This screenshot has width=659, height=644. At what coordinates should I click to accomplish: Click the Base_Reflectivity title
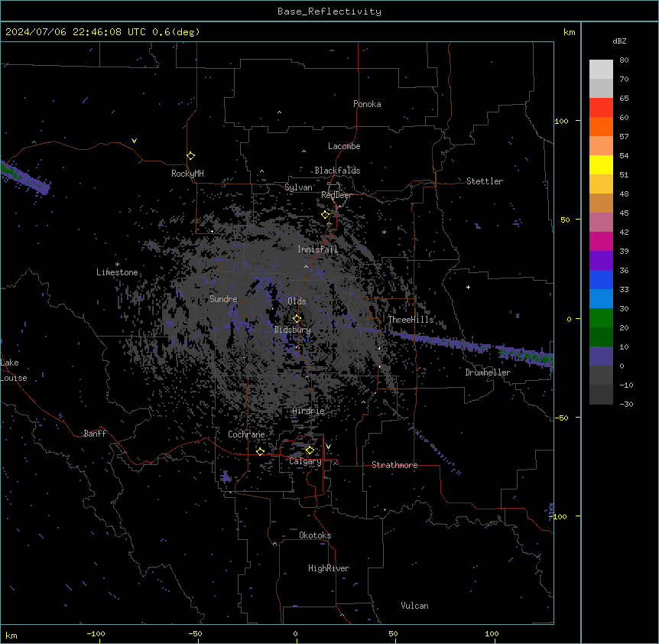pyautogui.click(x=329, y=11)
